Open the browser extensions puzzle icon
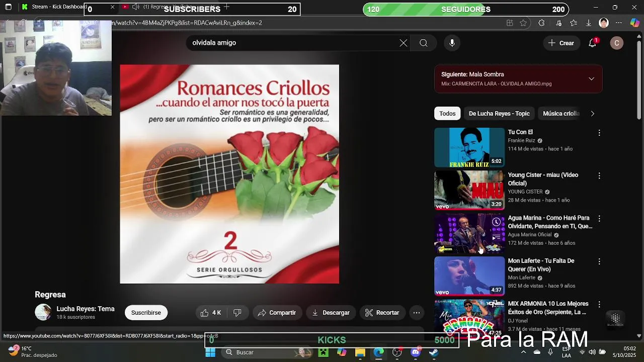This screenshot has width=644, height=362. tap(541, 23)
